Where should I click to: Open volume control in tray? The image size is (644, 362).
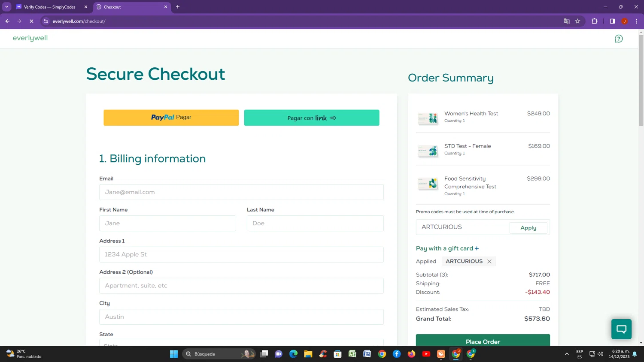(x=600, y=354)
